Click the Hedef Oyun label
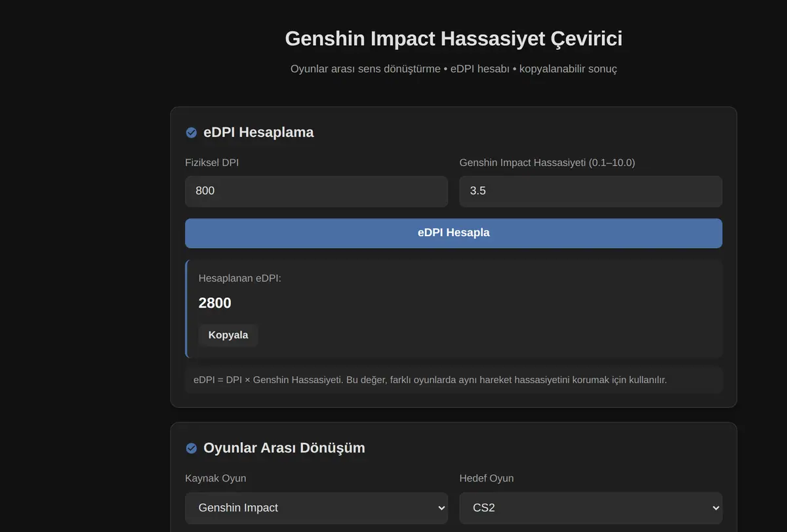This screenshot has height=532, width=787. point(487,478)
